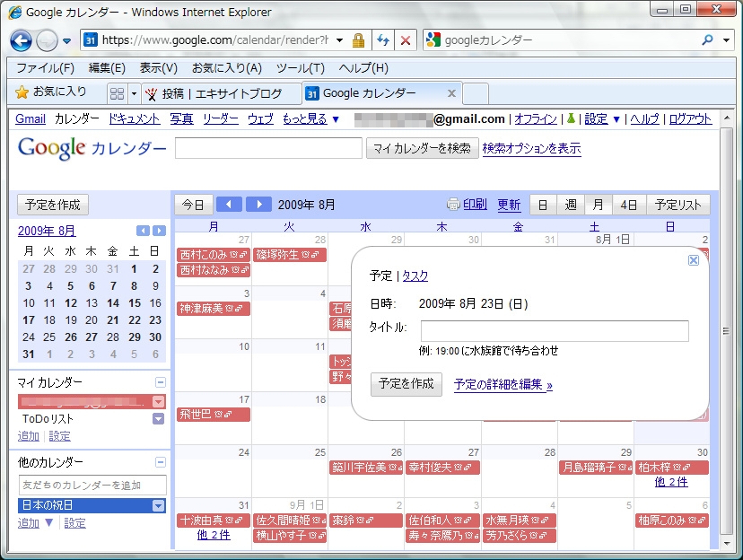This screenshot has width=743, height=560.
Task: Collapse the マイ カレンダー section
Action: (161, 382)
